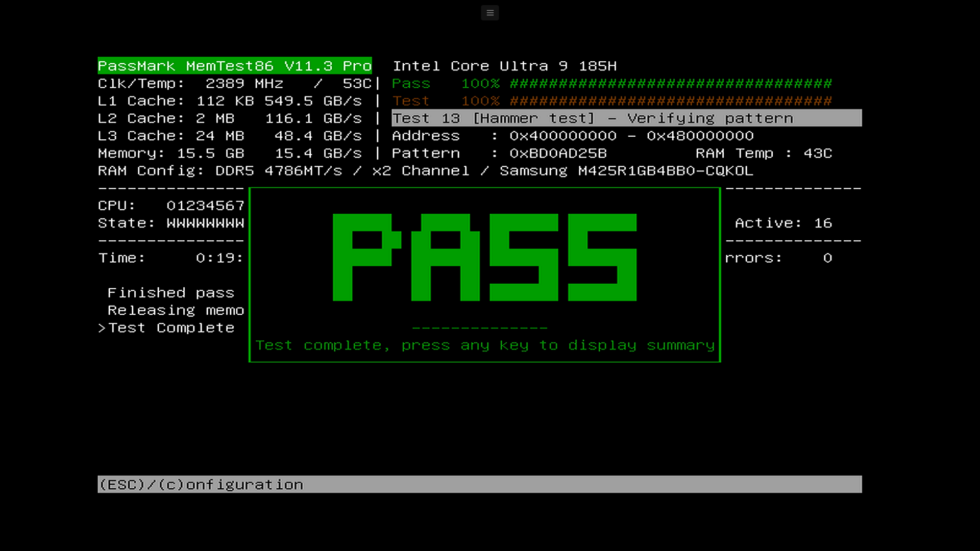Click the Intel Core Ultra 9 185H label
The image size is (980, 551).
click(504, 66)
